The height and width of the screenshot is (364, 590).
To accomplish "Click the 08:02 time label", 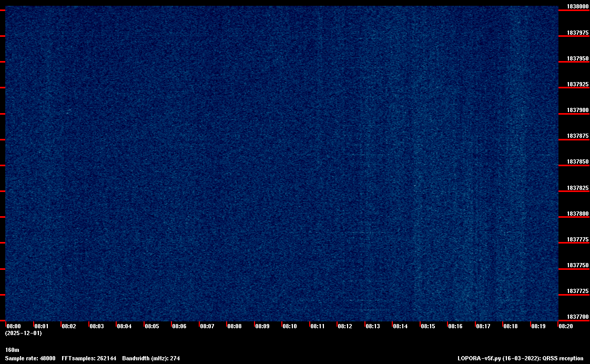I will click(69, 326).
